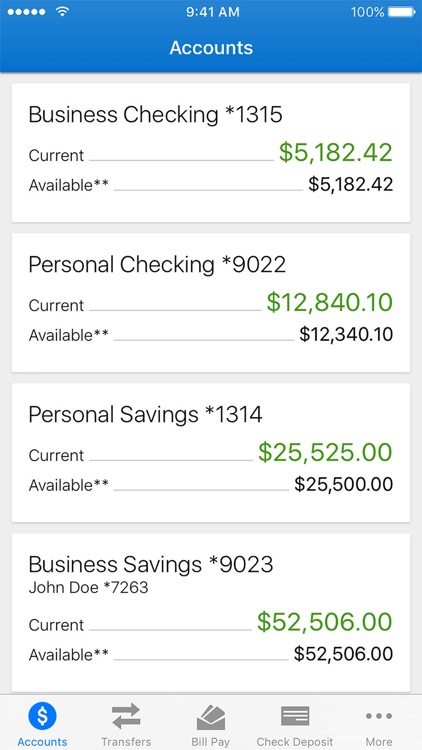
Task: Tap the Accounts dollar sign icon
Action: pyautogui.click(x=42, y=717)
